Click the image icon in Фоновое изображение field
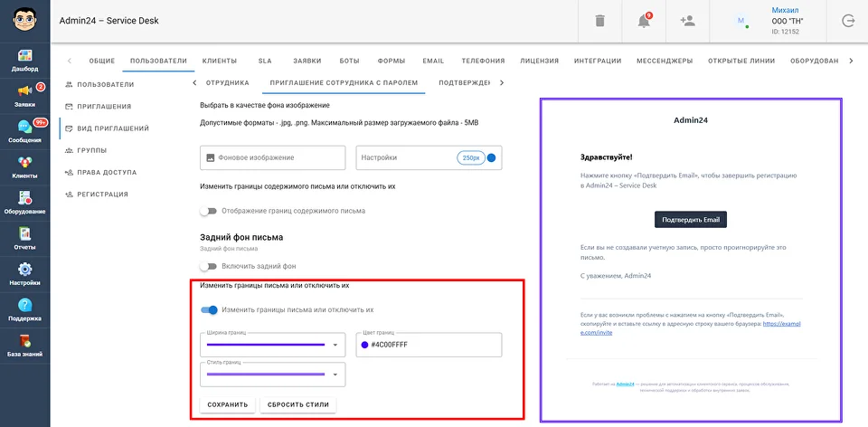The width and height of the screenshot is (868, 427). [x=211, y=157]
